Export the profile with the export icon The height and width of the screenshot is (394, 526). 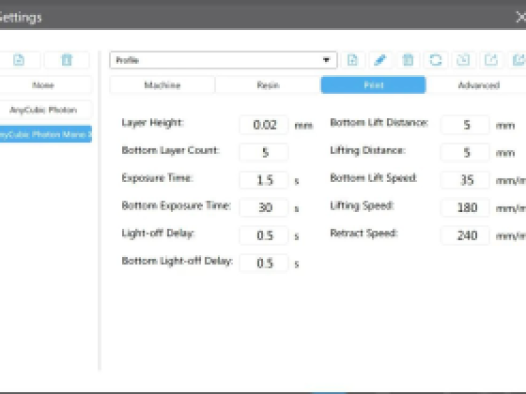[491, 60]
